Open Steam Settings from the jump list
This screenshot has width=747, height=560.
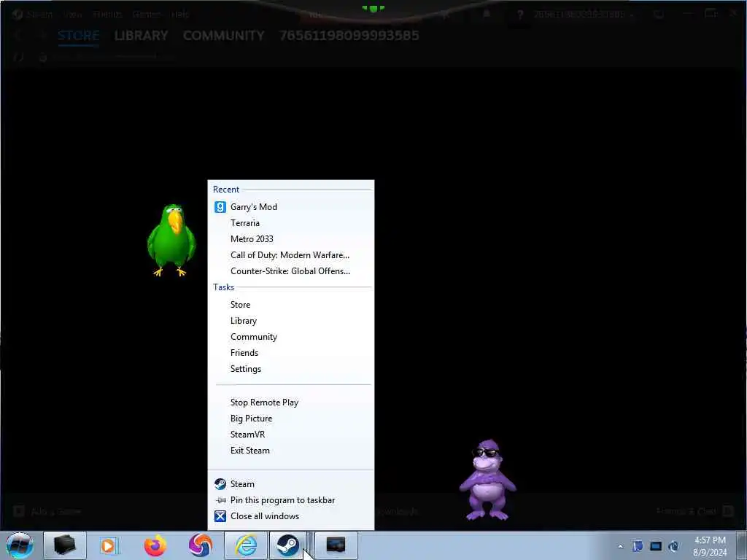pyautogui.click(x=290, y=369)
